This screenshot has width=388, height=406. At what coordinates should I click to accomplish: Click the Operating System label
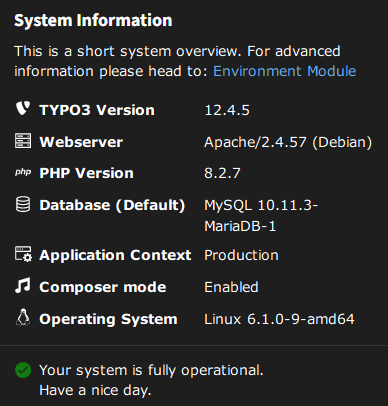tap(108, 319)
